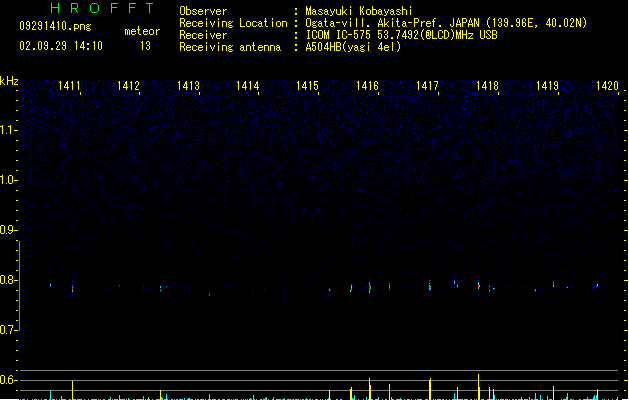Select the file name 09291410.png
The height and width of the screenshot is (400, 629).
(x=55, y=26)
